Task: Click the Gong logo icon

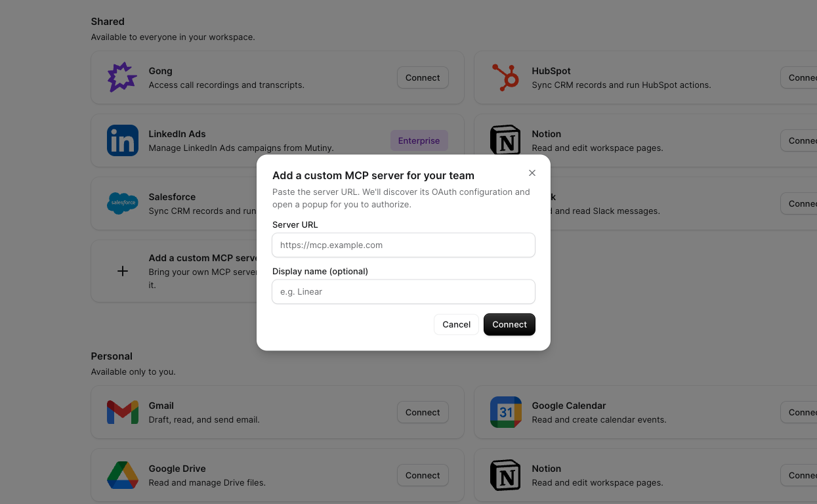Action: coord(123,77)
